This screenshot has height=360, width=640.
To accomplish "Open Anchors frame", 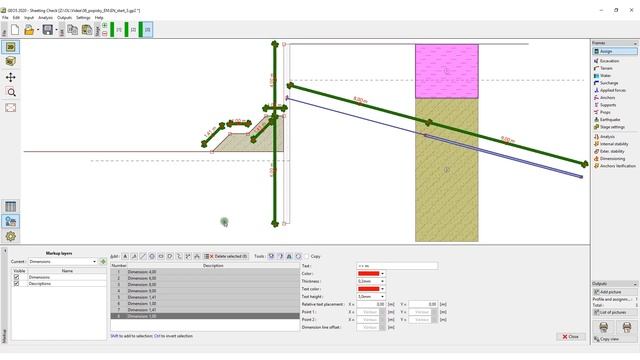I will pos(607,98).
